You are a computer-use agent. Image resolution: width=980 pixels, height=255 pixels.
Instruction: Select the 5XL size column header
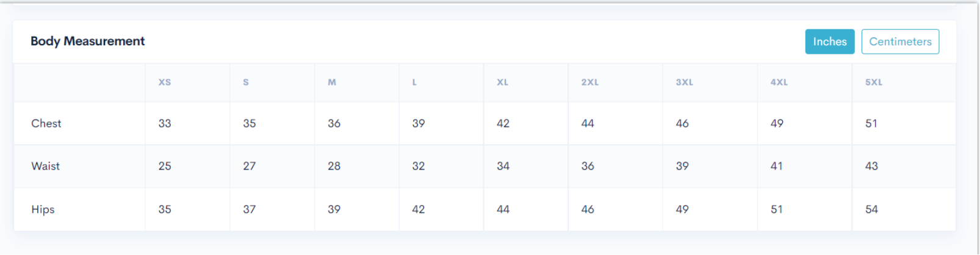click(x=873, y=82)
